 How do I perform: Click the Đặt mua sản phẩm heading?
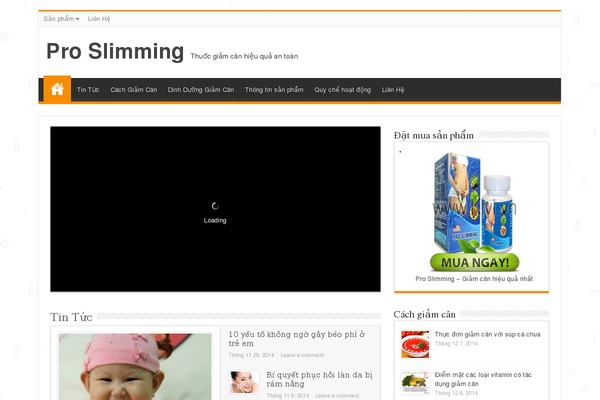click(x=434, y=135)
